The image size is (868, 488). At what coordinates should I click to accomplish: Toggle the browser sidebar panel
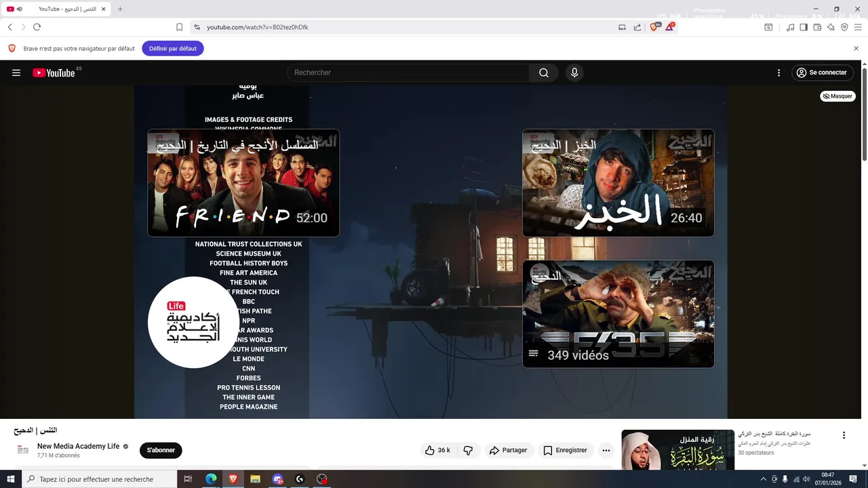coord(804,27)
